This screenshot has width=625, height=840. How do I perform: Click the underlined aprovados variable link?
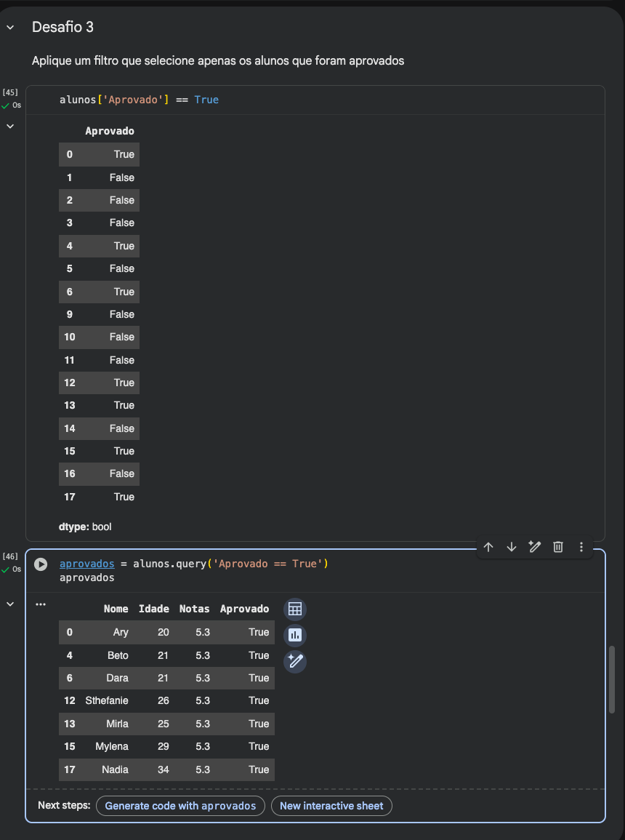pos(87,564)
